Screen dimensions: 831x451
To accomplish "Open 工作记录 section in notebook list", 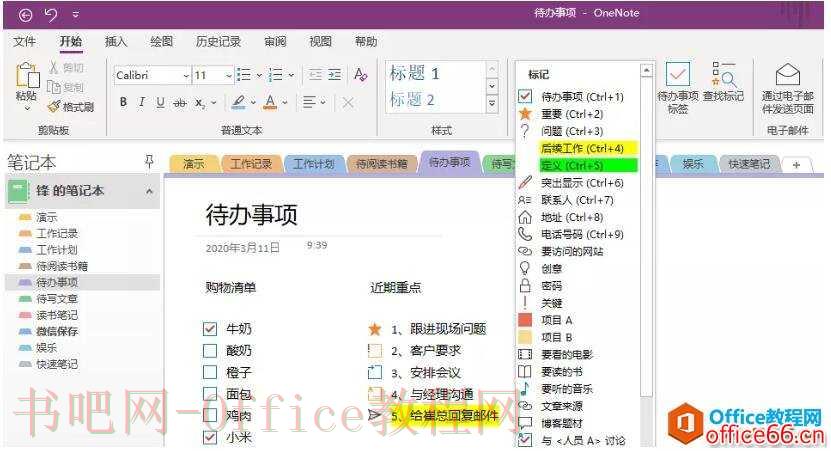I will point(57,233).
